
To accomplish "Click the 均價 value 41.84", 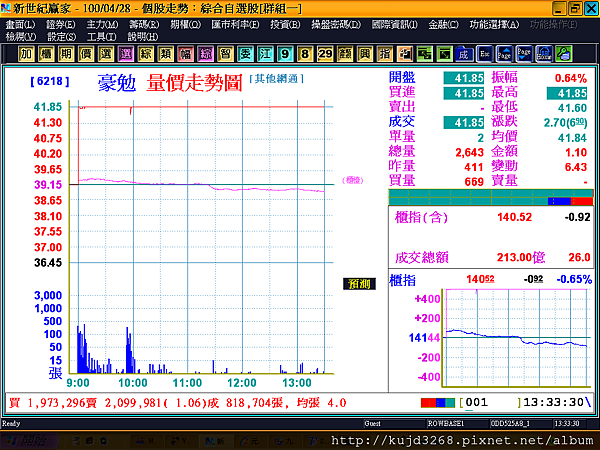I will click(572, 138).
